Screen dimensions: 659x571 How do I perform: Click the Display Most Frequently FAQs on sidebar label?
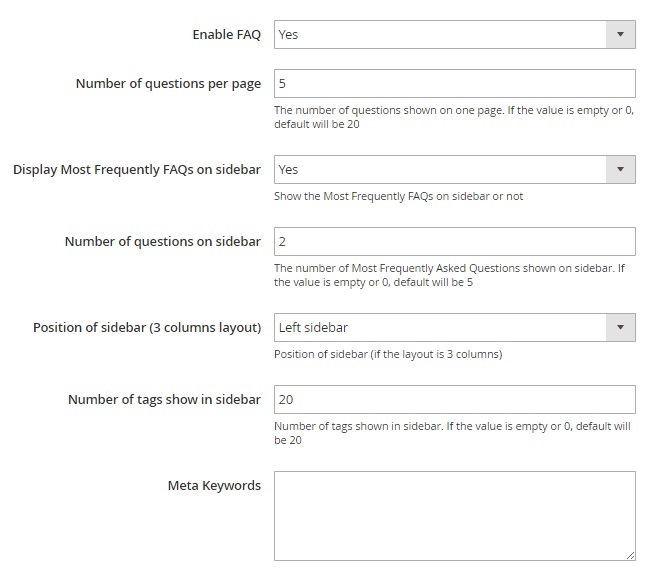(x=137, y=170)
